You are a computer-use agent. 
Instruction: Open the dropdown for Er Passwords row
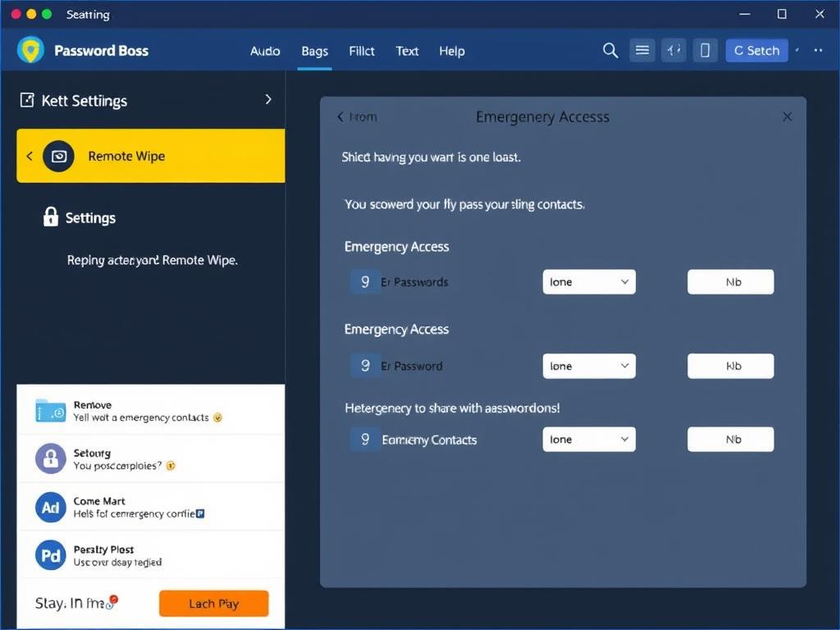click(x=589, y=282)
